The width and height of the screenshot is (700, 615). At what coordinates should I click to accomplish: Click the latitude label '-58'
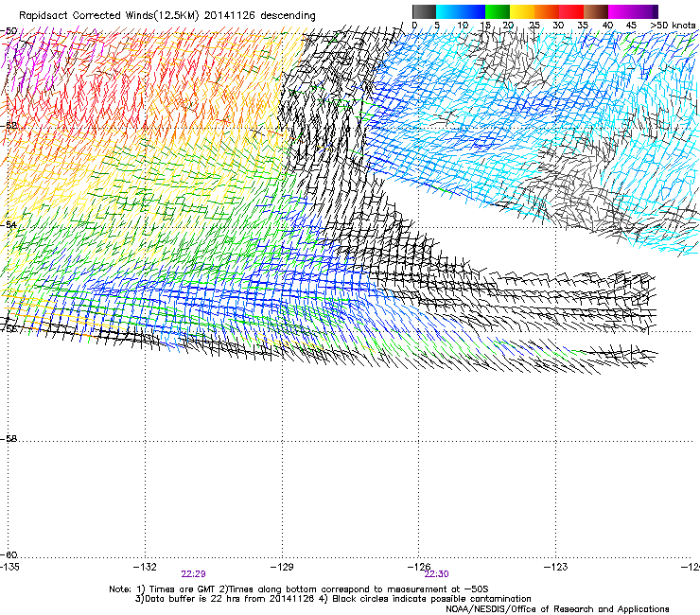click(9, 439)
